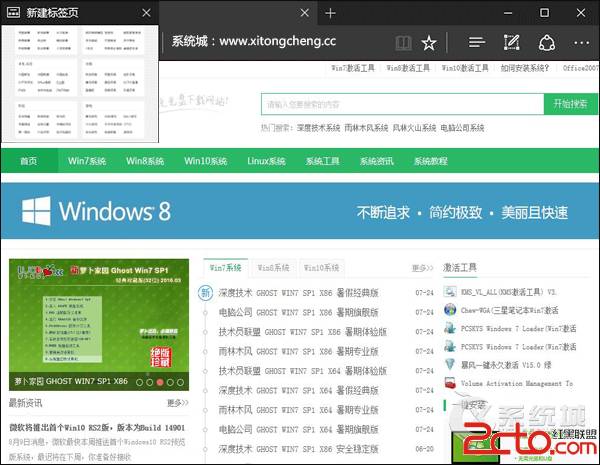
Task: Click icon beside Volume Activation Management
Action: [x=450, y=383]
